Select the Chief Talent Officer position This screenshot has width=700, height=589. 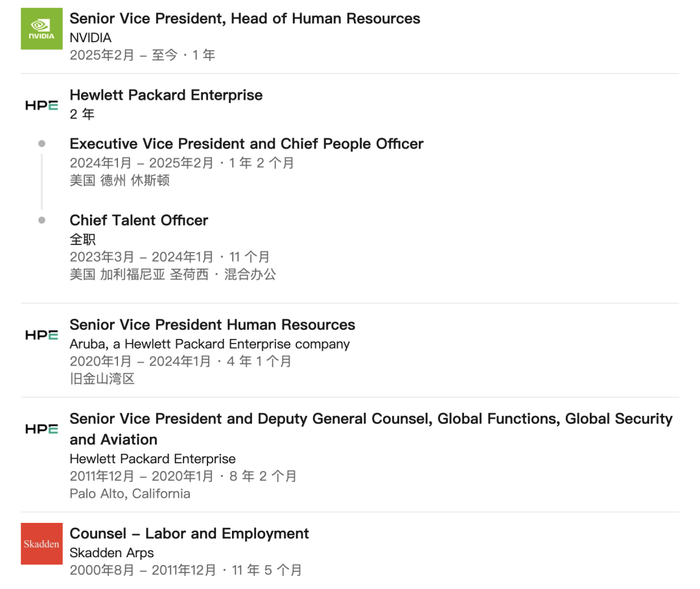139,220
